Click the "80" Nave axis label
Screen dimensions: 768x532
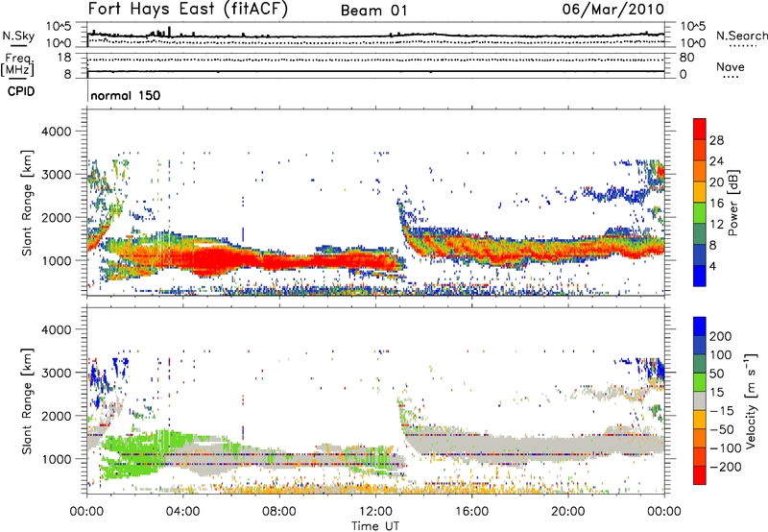pos(686,58)
